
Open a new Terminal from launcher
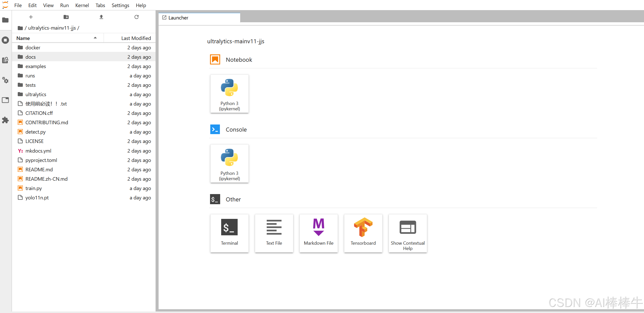click(229, 233)
